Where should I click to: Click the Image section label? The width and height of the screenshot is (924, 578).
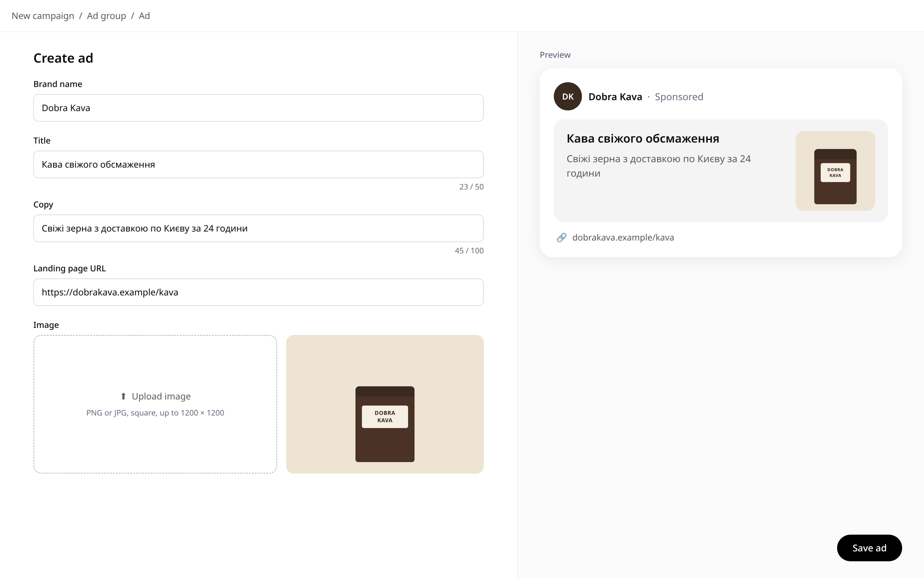tap(46, 325)
